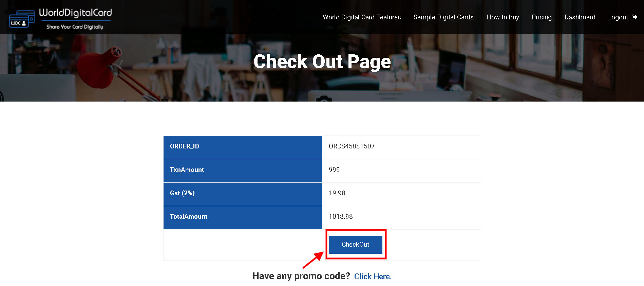644x286 pixels.
Task: Click the CheckOut button
Action: 355,245
